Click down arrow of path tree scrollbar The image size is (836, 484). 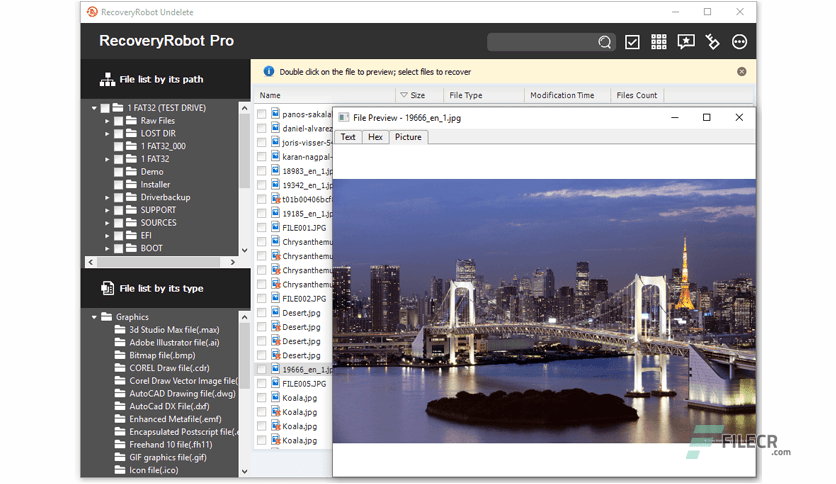244,250
